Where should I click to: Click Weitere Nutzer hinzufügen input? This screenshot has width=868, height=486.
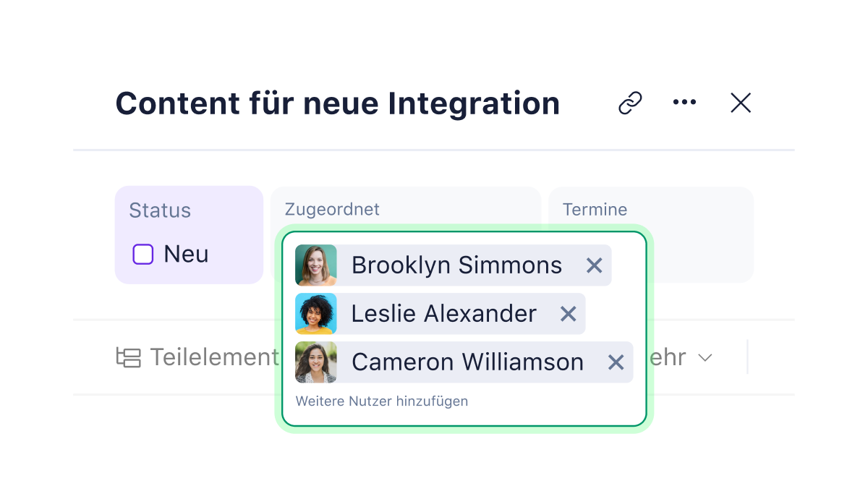tap(382, 401)
